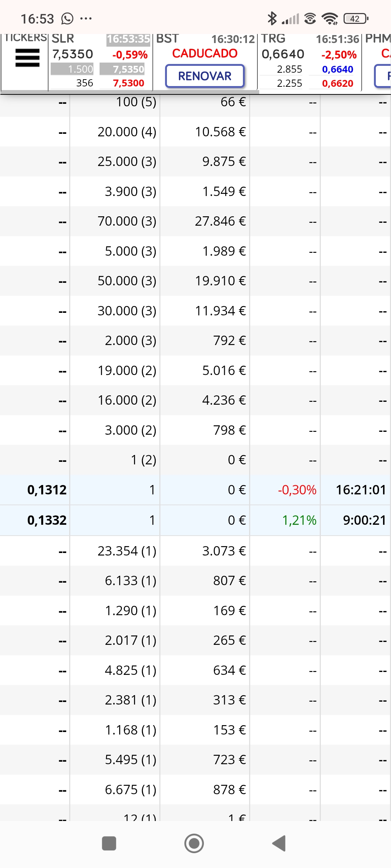Tap the Android back triangle button

coord(279,843)
